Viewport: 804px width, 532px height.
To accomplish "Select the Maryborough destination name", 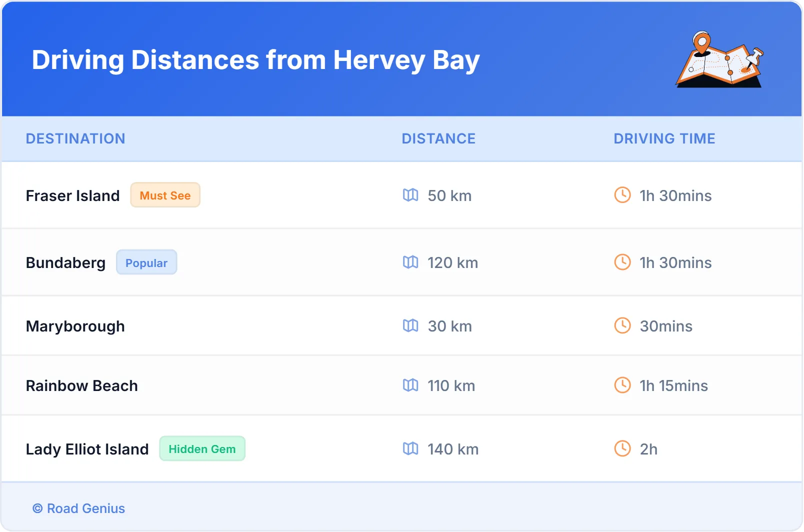I will tap(75, 326).
